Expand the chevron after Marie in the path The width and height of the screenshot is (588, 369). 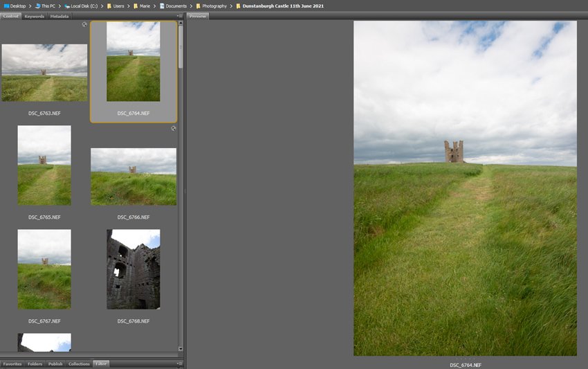tap(154, 6)
